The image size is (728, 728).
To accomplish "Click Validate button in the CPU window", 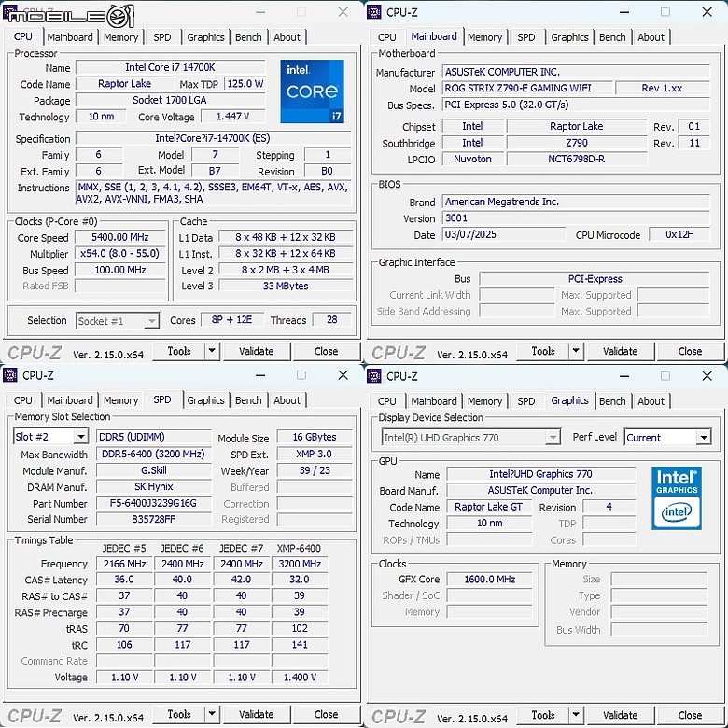I will [257, 351].
